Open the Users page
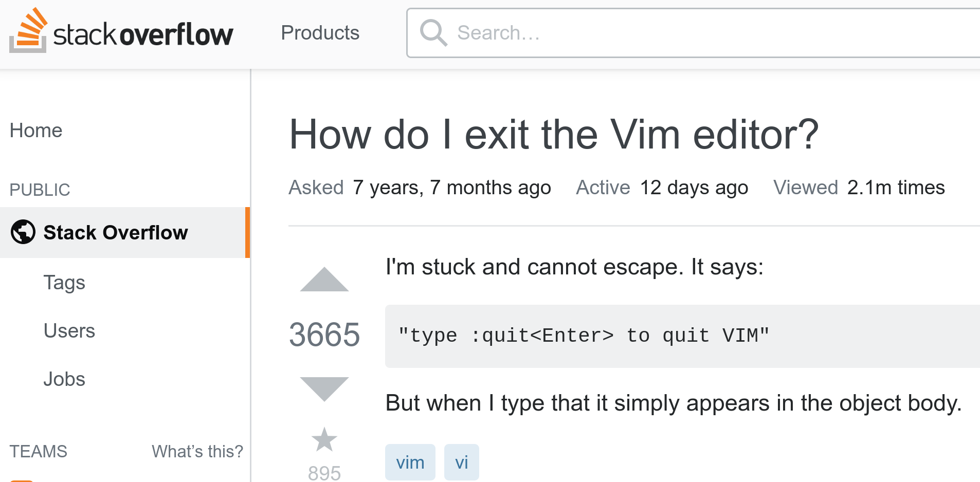The height and width of the screenshot is (482, 980). click(69, 330)
